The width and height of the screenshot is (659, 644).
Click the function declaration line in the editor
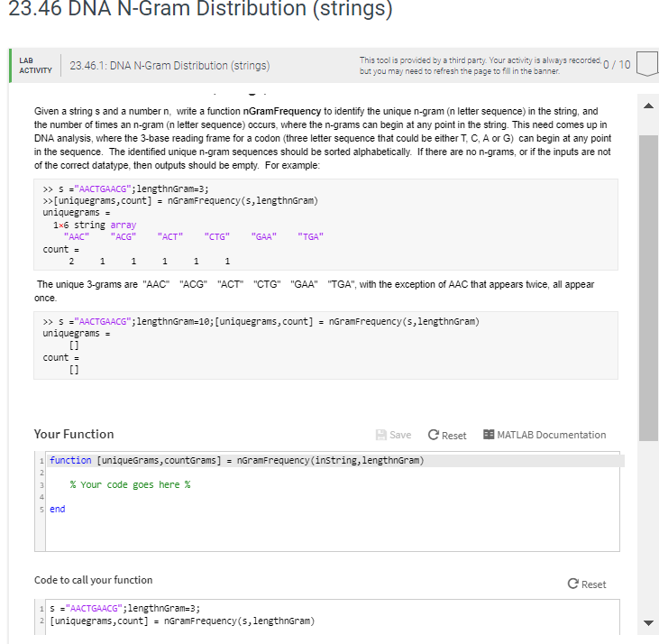click(236, 460)
